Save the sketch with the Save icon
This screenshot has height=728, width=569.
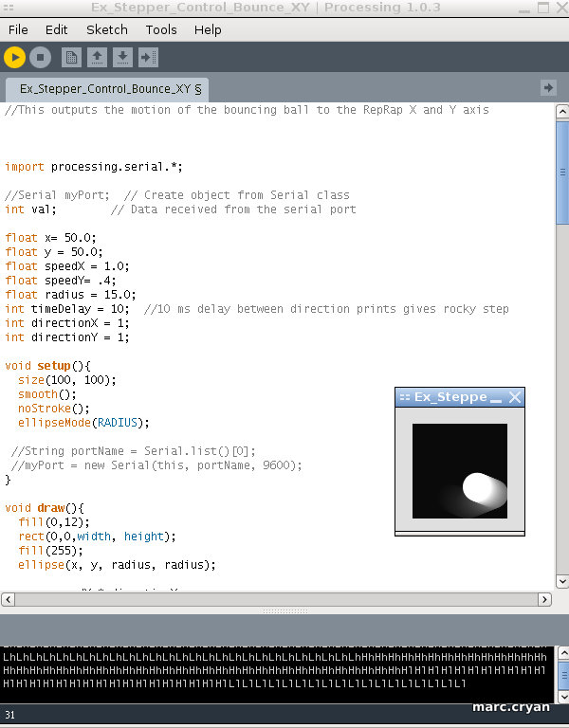tap(122, 58)
